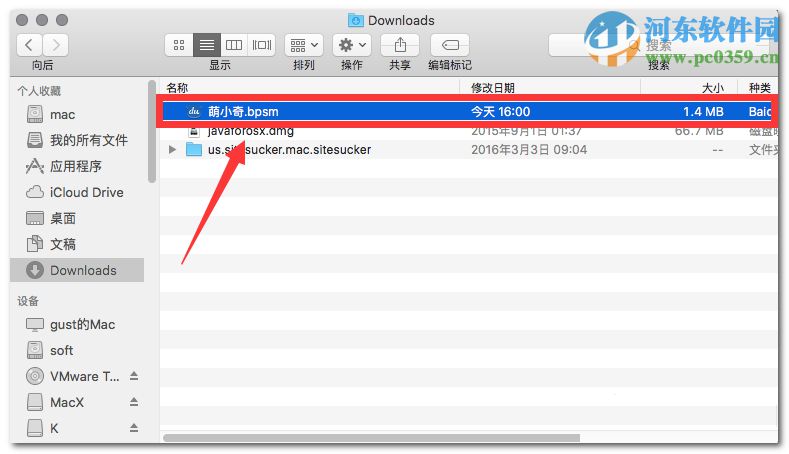The image size is (789, 454).
Task: Open gust的Mac device
Action: [70, 325]
